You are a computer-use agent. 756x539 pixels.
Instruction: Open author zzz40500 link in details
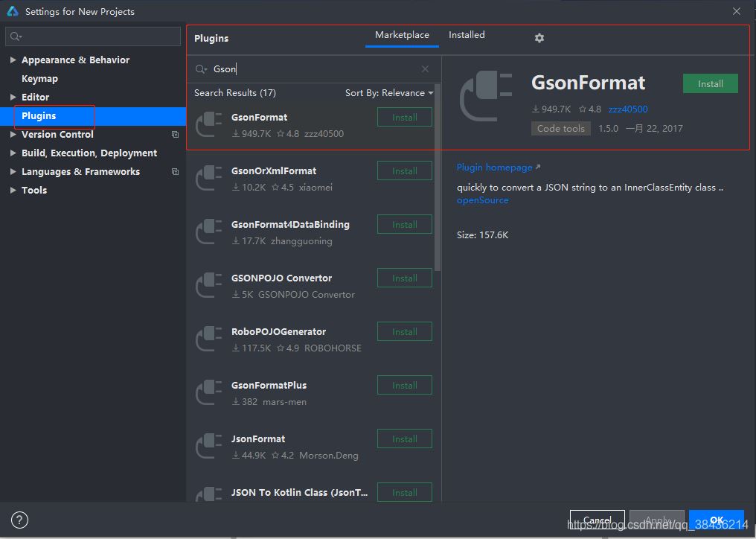(x=628, y=109)
